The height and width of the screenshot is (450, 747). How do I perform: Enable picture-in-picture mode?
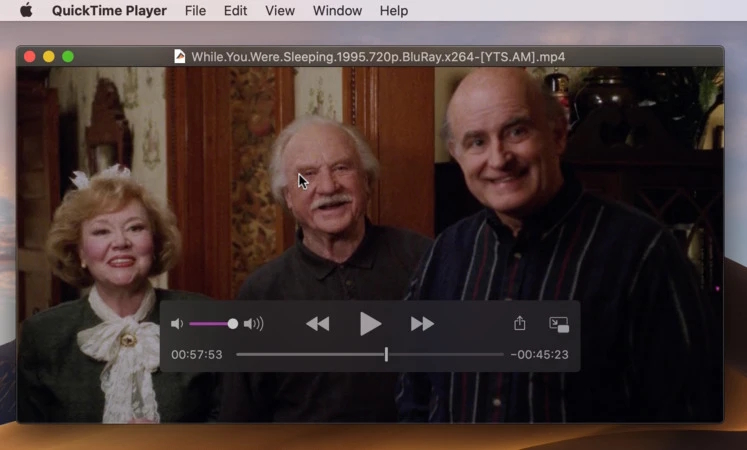click(x=559, y=324)
